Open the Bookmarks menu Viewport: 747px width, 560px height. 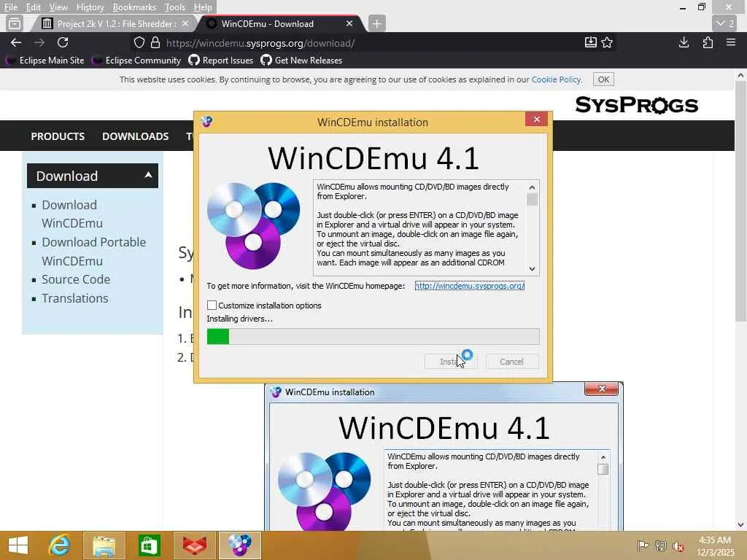134,7
